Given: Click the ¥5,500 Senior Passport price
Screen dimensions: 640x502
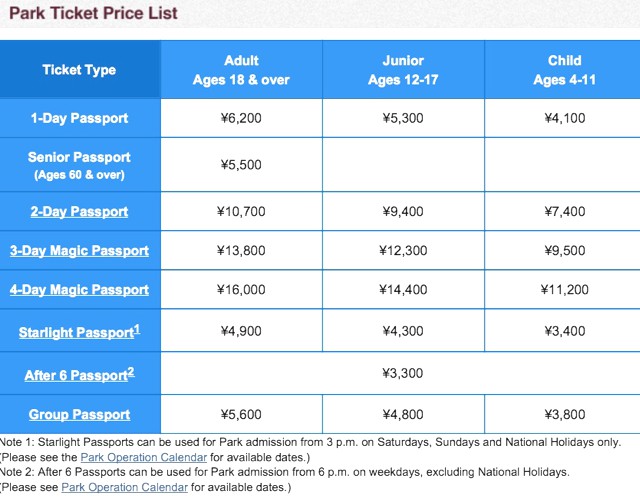Looking at the screenshot, I should (x=241, y=165).
